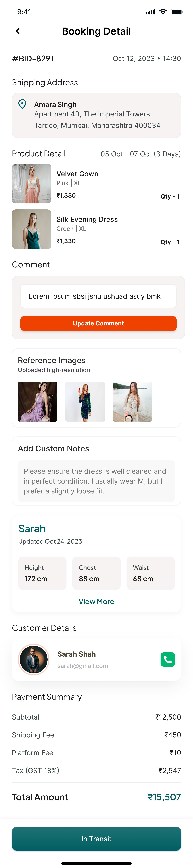This screenshot has width=193, height=868.
Task: Open Sarah Shah's profile avatar
Action: pyautogui.click(x=34, y=659)
